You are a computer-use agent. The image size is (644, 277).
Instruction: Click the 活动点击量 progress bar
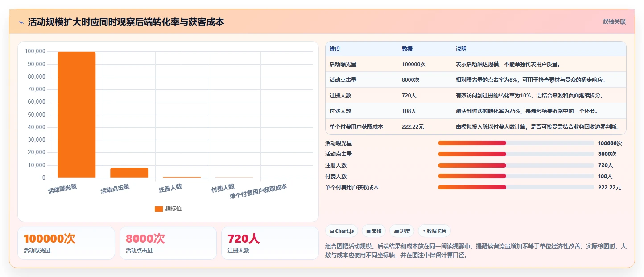[x=516, y=154]
